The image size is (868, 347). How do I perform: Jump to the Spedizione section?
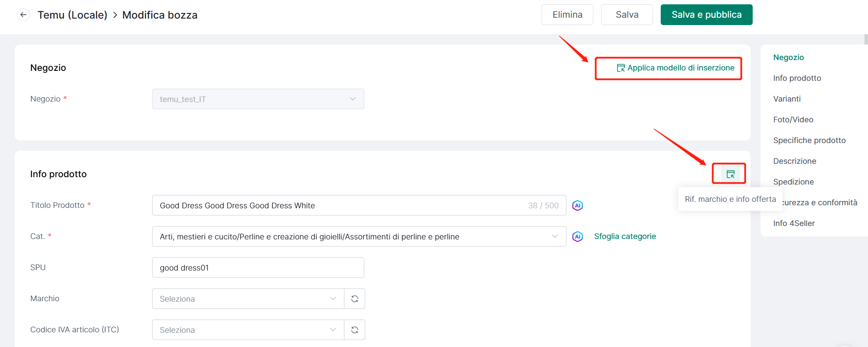point(793,182)
